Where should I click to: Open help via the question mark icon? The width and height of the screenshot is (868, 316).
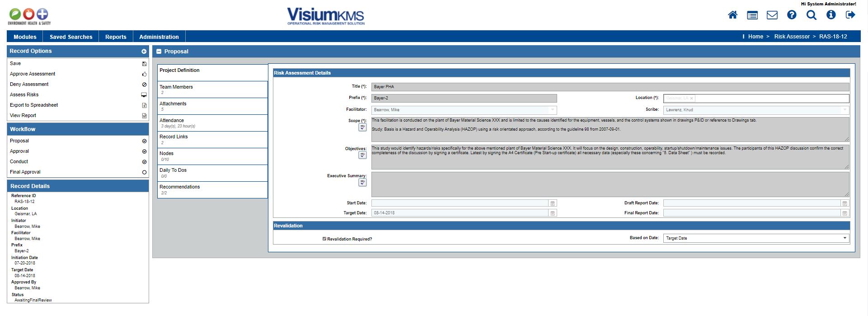click(792, 15)
